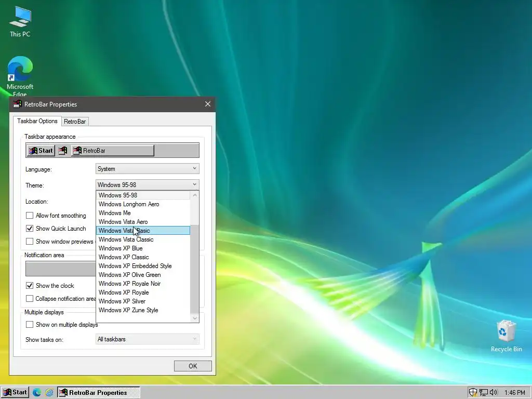Click the Start button on the taskbar
This screenshot has width=532, height=399.
(x=15, y=393)
